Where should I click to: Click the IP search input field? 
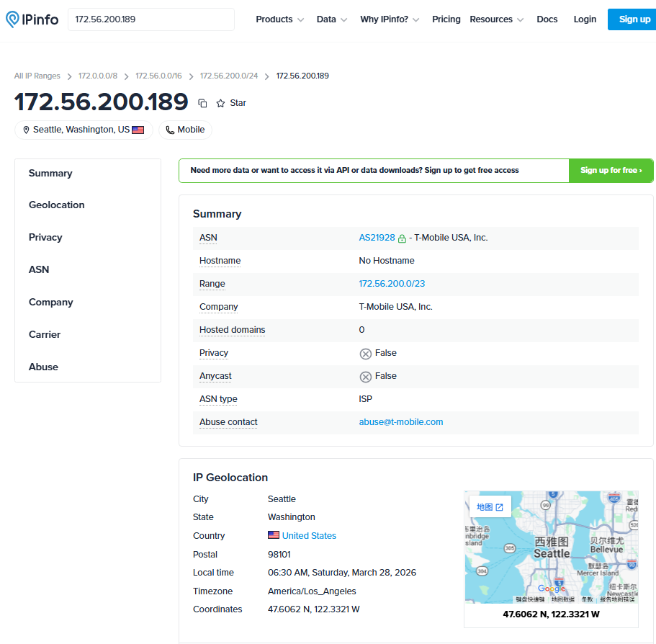(151, 19)
